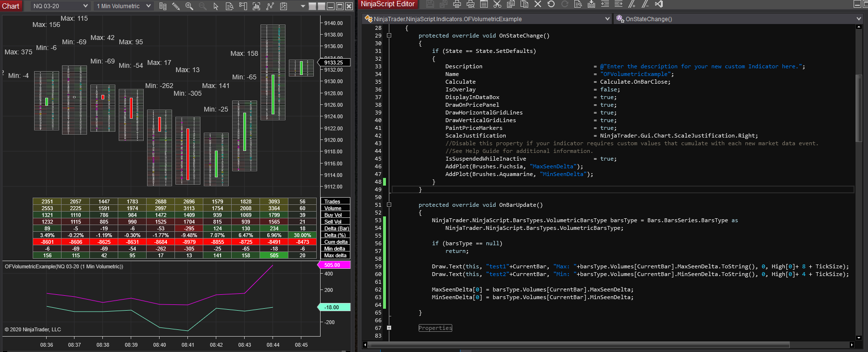
Task: Select the drawing tools pencil icon
Action: [176, 6]
